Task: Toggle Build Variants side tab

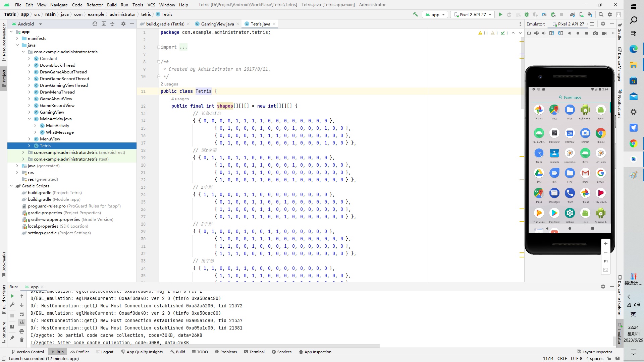Action: click(4, 299)
